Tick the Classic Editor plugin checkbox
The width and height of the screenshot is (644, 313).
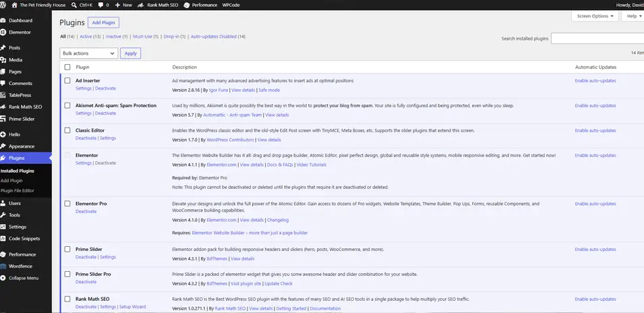(67, 130)
